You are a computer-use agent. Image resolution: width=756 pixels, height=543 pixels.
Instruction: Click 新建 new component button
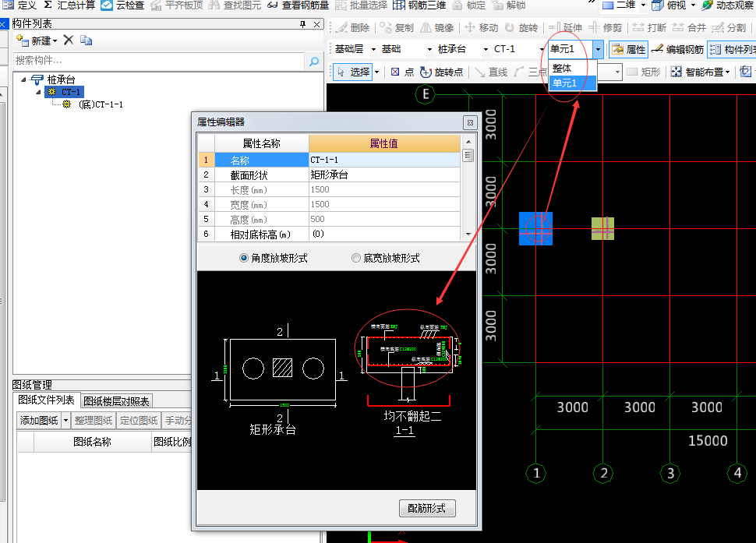(x=37, y=41)
